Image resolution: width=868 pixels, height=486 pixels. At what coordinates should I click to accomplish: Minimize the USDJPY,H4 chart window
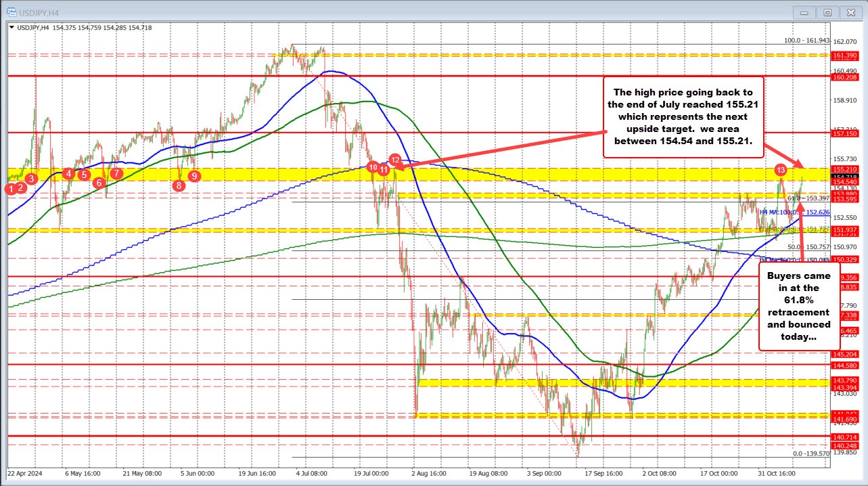(804, 12)
